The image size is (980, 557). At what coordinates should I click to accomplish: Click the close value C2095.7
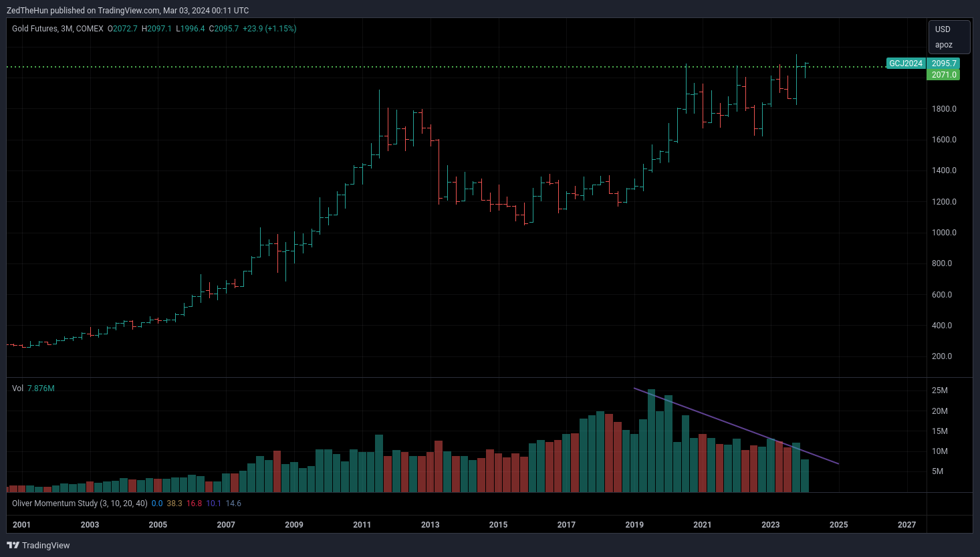click(x=224, y=29)
